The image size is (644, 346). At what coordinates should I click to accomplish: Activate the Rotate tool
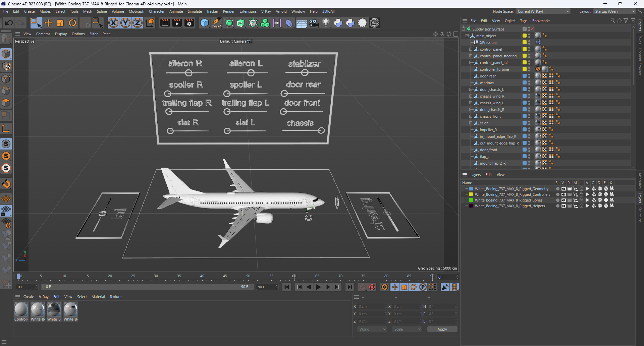[72, 23]
